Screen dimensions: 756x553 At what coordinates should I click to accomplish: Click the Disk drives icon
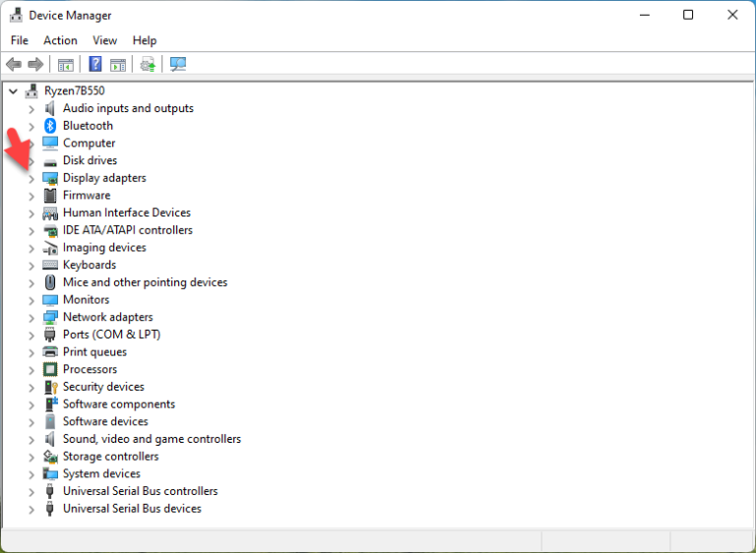pyautogui.click(x=50, y=162)
